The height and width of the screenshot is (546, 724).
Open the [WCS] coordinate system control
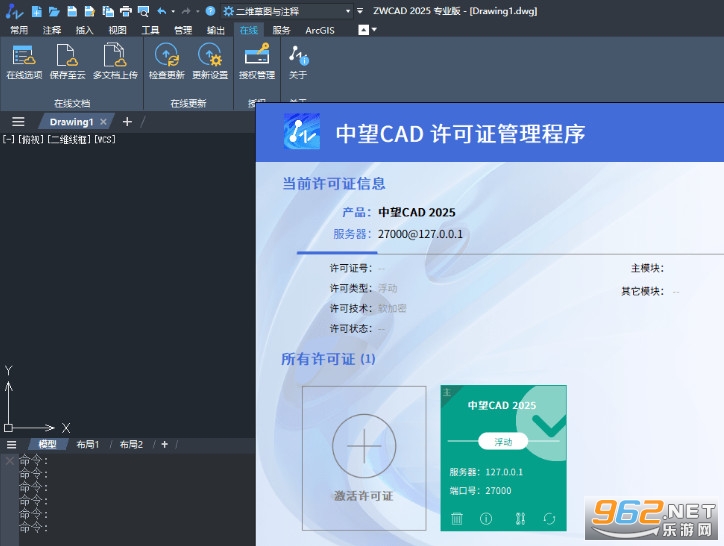pyautogui.click(x=105, y=139)
